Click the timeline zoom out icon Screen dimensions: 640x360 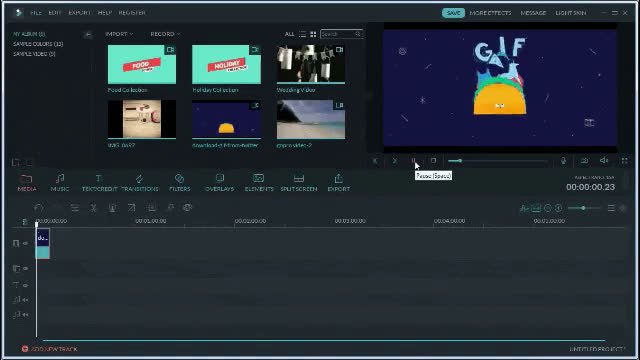(x=548, y=208)
